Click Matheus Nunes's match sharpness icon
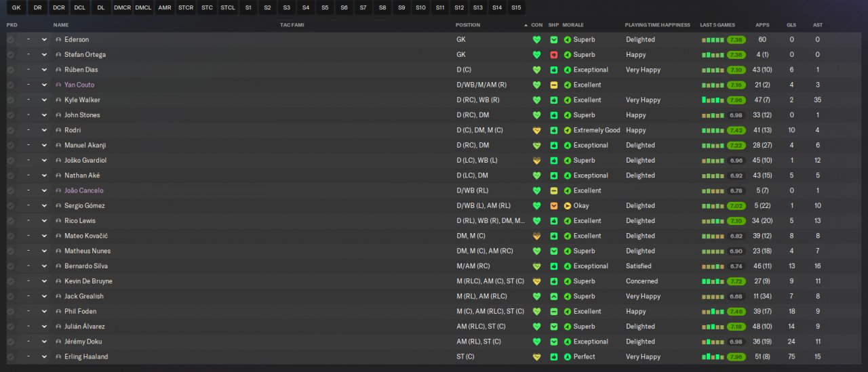Screen dimensions: 868x372 pos(554,251)
